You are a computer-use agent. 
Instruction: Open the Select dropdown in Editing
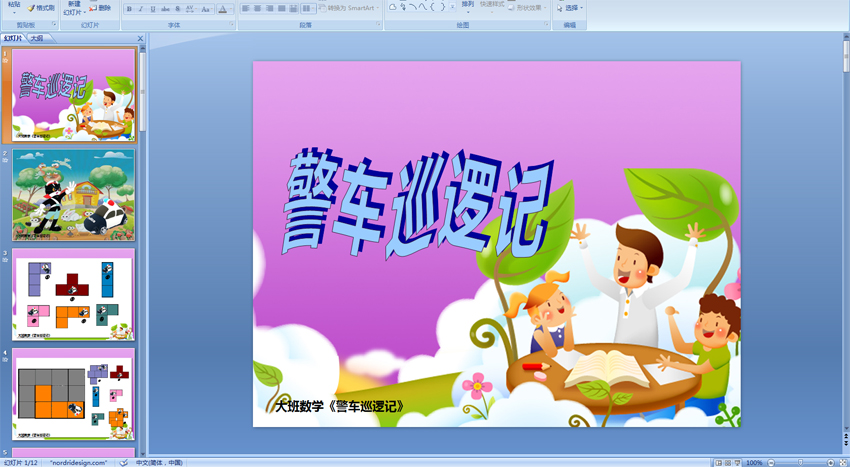tap(570, 8)
